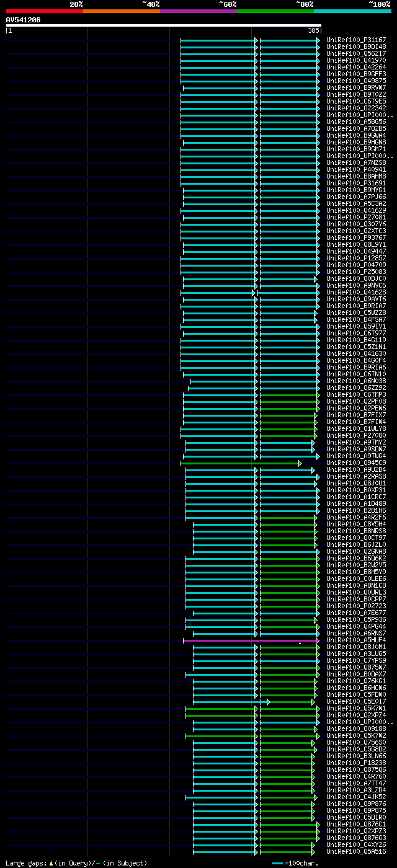Viewport: 397px width, 868px height.
Task: Select the UniRef100_A2RAS8 label
Action: (356, 476)
